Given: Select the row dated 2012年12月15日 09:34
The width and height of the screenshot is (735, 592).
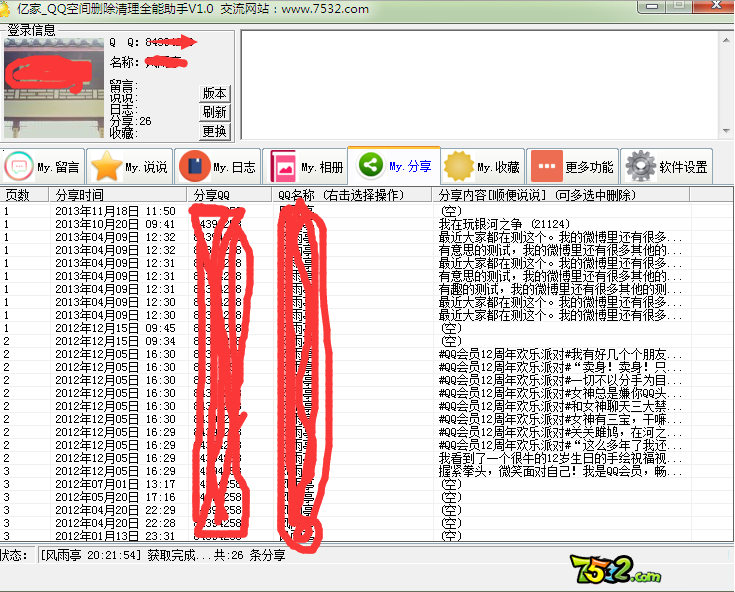Looking at the screenshot, I should 367,341.
